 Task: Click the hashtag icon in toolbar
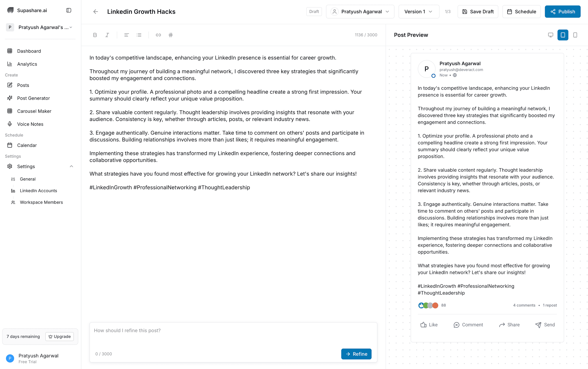tap(171, 35)
